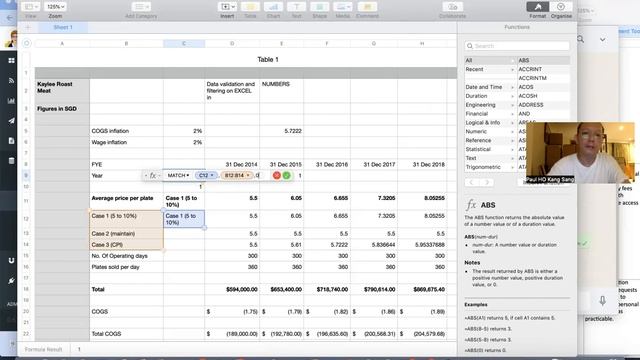Click the RSS feed icon in the dark sidebar
The height and width of the screenshot is (360, 640).
pos(11,80)
